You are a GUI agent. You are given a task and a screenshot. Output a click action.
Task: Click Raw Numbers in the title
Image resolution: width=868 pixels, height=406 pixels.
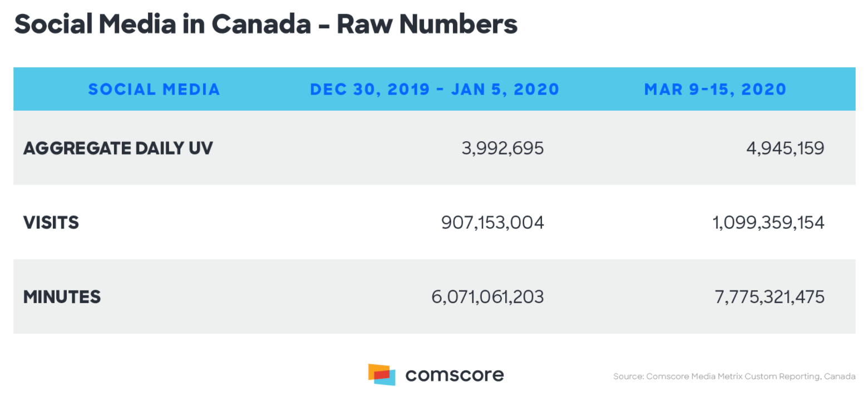tap(427, 24)
